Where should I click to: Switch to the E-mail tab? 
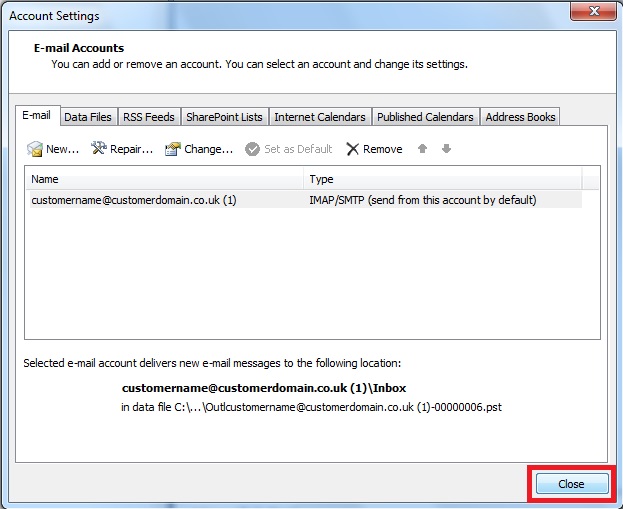click(x=37, y=116)
